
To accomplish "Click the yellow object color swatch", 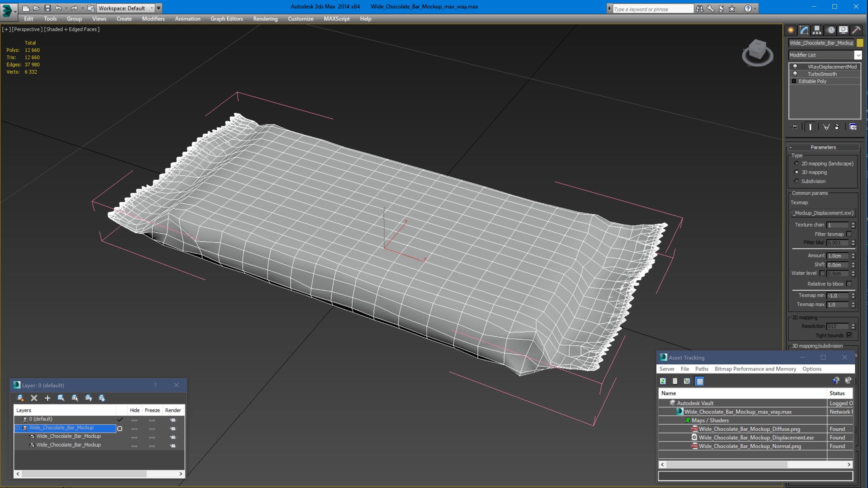I will click(860, 43).
